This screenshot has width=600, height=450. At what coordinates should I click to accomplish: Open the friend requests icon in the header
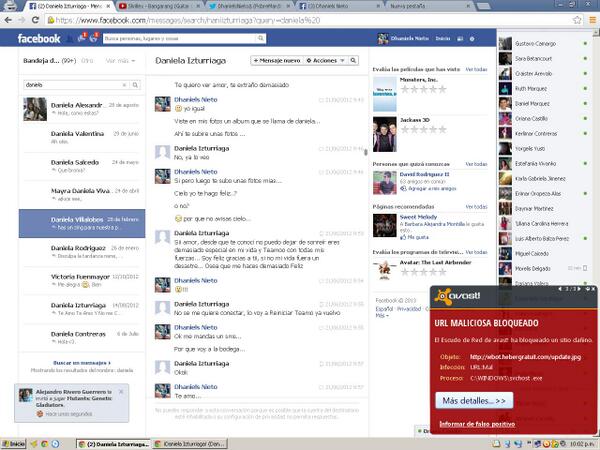click(70, 38)
